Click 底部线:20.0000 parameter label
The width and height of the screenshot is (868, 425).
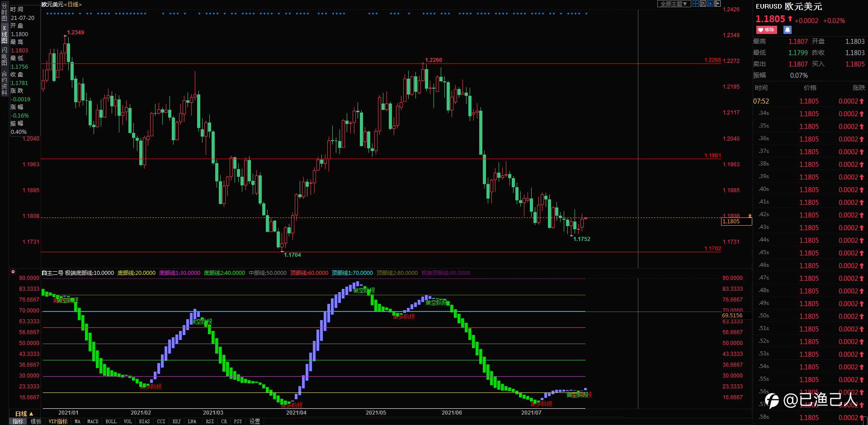tap(137, 273)
